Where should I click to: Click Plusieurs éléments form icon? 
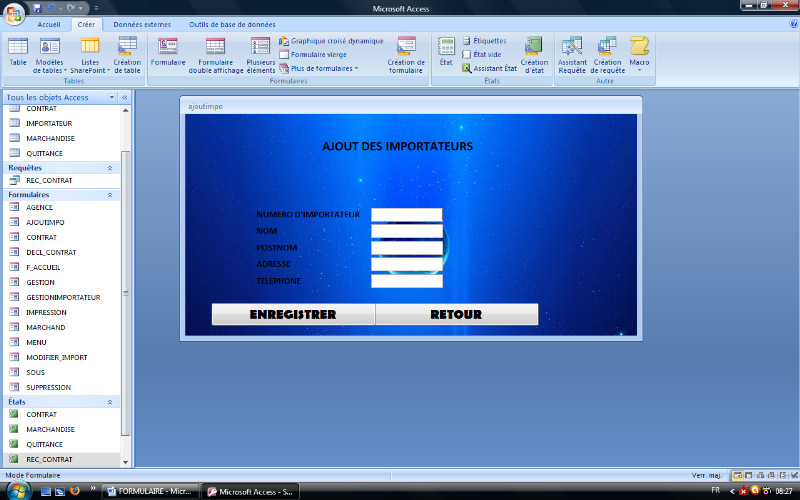coord(261,55)
